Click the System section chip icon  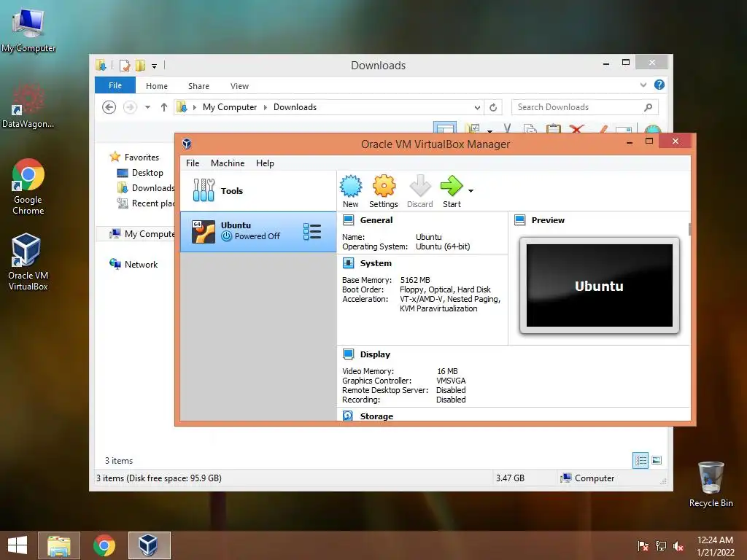[x=348, y=262]
